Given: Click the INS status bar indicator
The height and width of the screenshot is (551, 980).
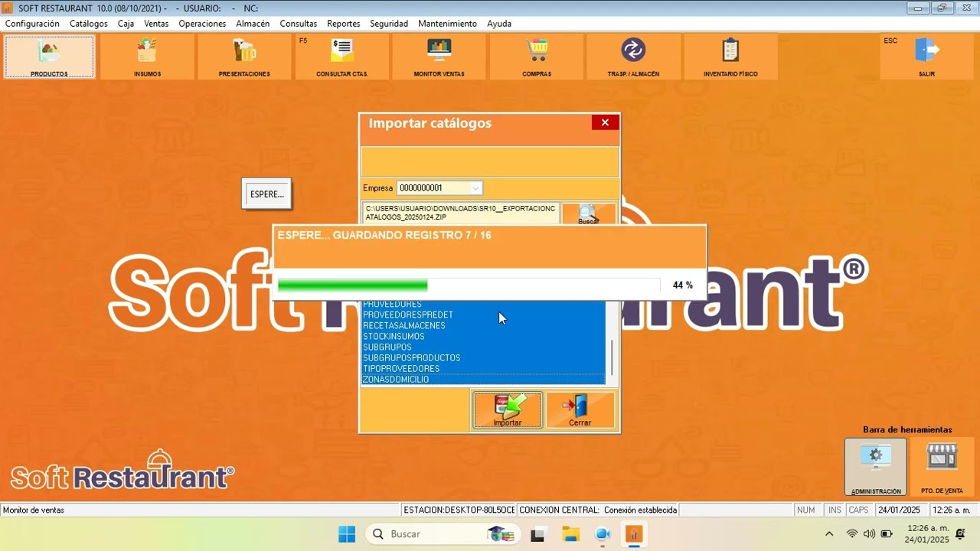Looking at the screenshot, I should [x=835, y=510].
